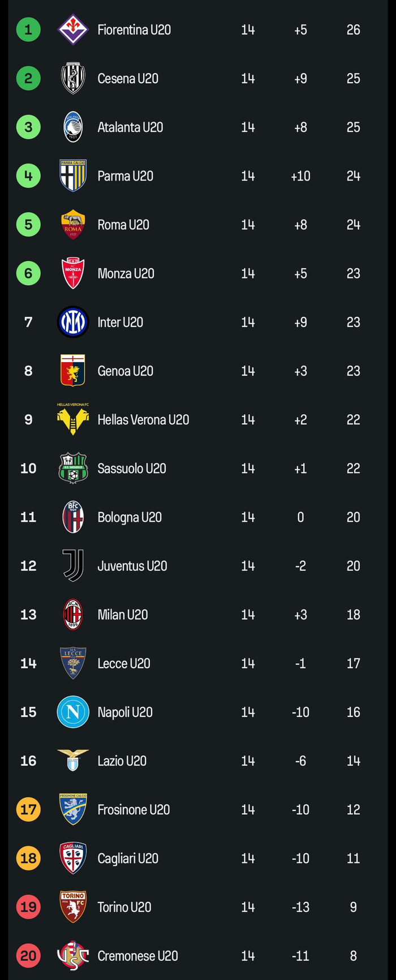Click the Juventus U20 logo

pyautogui.click(x=73, y=565)
